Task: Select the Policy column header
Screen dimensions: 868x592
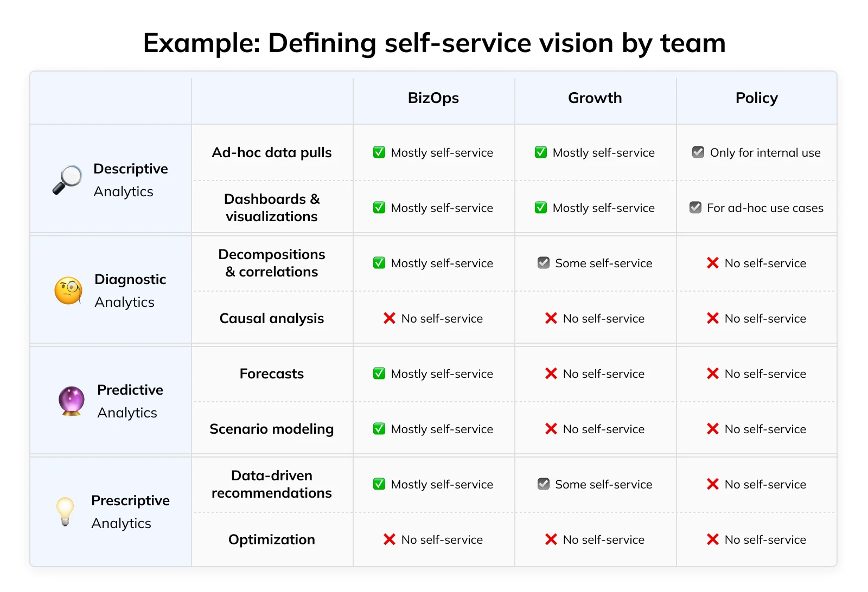Action: pos(757,98)
